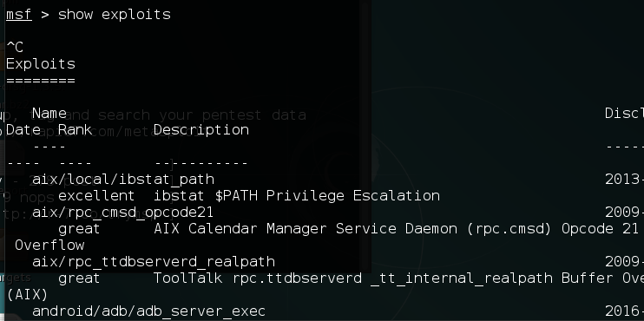This screenshot has width=644, height=321.
Task: Click the ========= underline below Exploits
Action: point(41,81)
